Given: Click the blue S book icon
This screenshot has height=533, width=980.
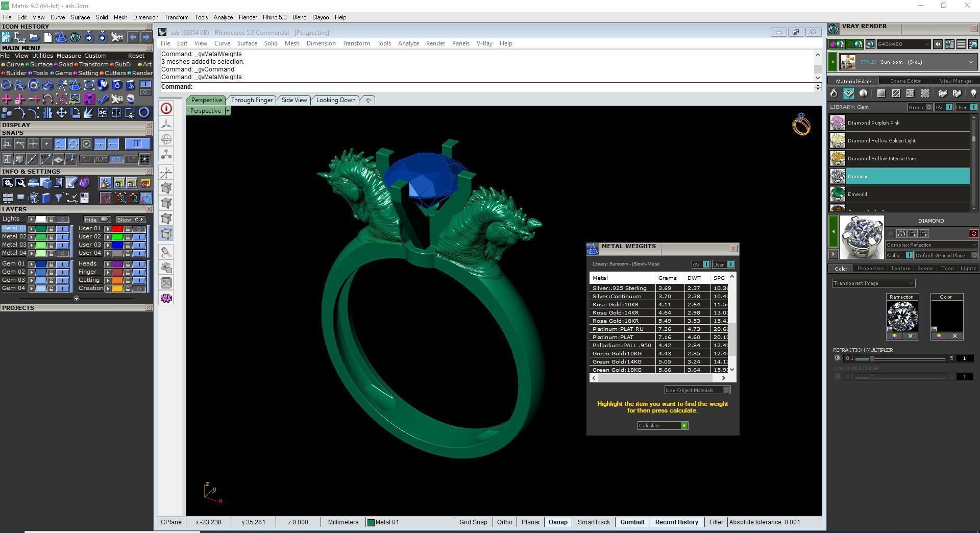Looking at the screenshot, I should coord(131,85).
